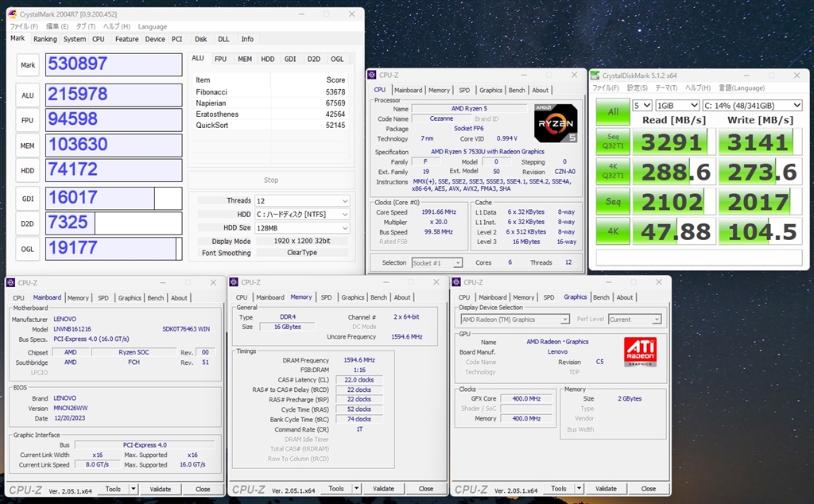
Task: Click the green All button in CrystalDiskMark
Action: (x=613, y=112)
